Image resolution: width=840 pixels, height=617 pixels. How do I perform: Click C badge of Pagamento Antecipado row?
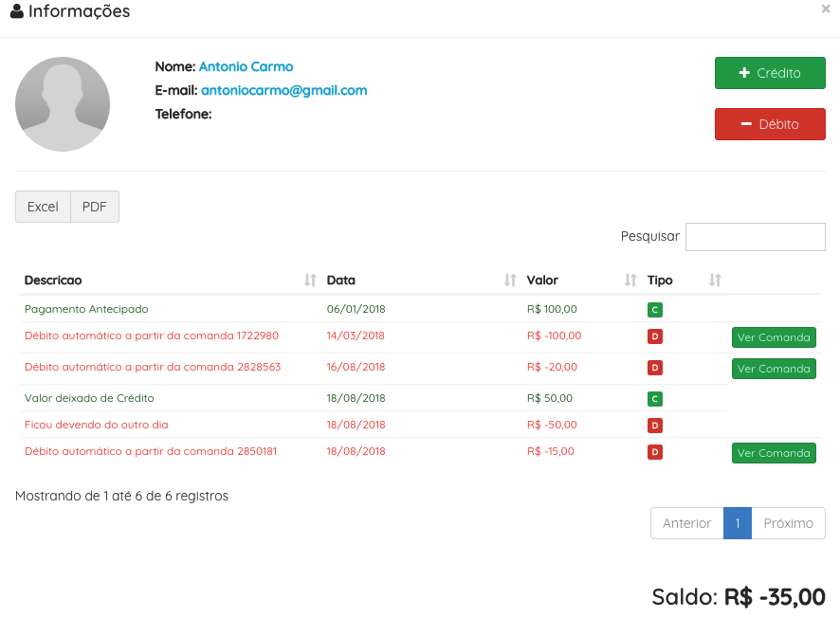[654, 310]
